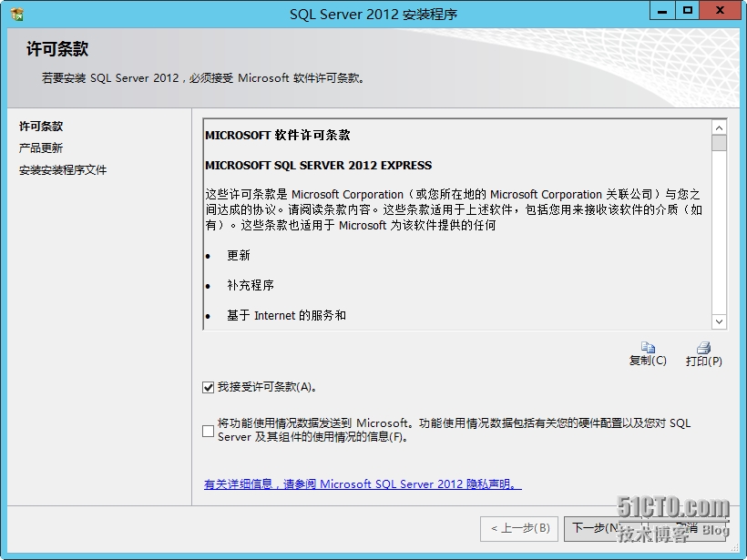Click the Print (打印) icon button

[x=703, y=354]
